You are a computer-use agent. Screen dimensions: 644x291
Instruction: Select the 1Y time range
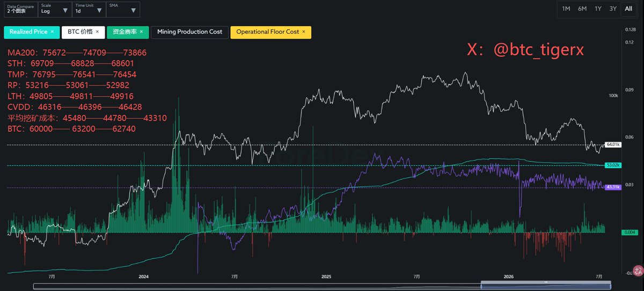pyautogui.click(x=597, y=9)
